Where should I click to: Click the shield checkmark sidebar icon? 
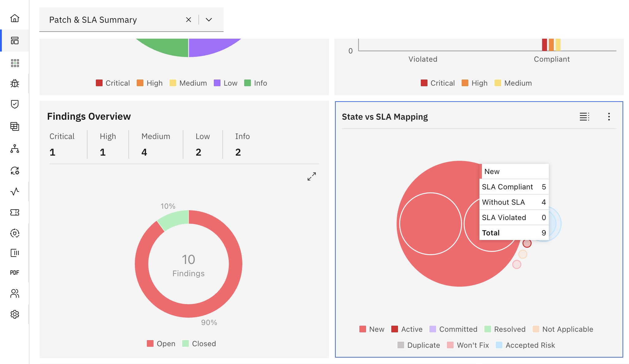coord(15,104)
